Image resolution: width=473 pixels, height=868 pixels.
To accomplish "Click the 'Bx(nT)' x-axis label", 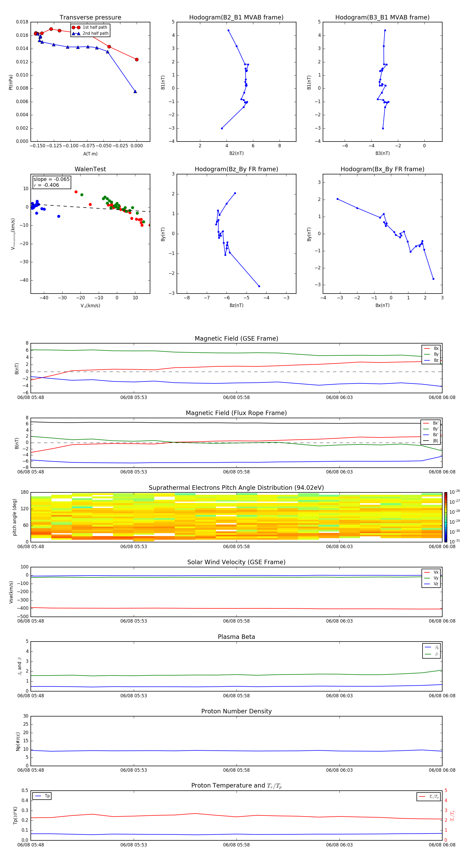I will pyautogui.click(x=382, y=305).
